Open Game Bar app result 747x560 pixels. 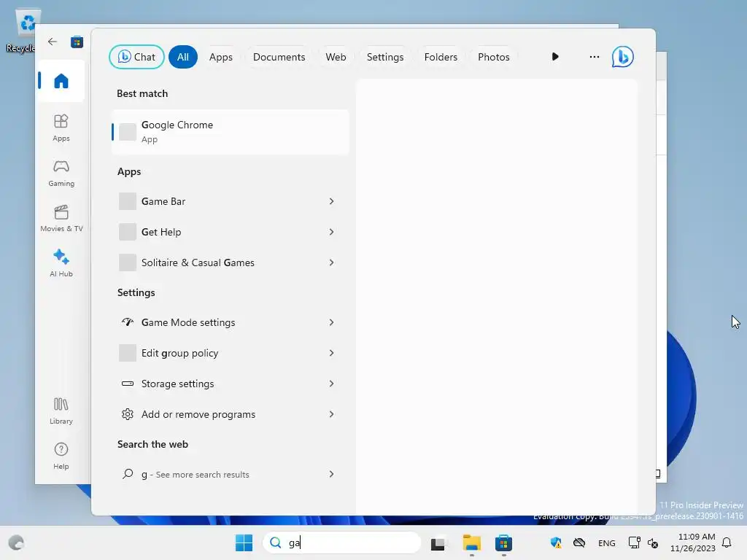230,201
